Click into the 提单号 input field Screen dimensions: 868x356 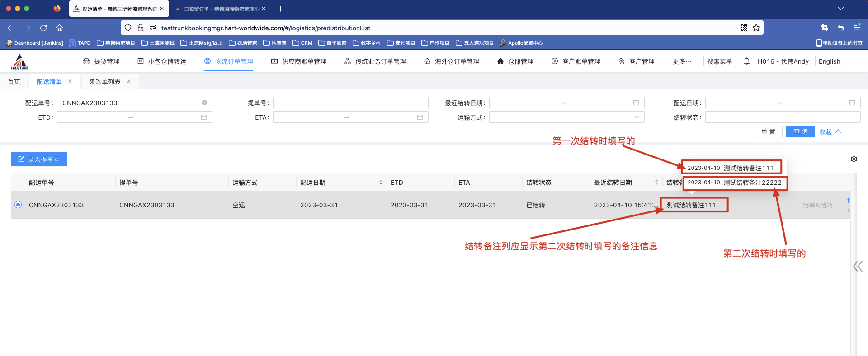click(x=350, y=103)
